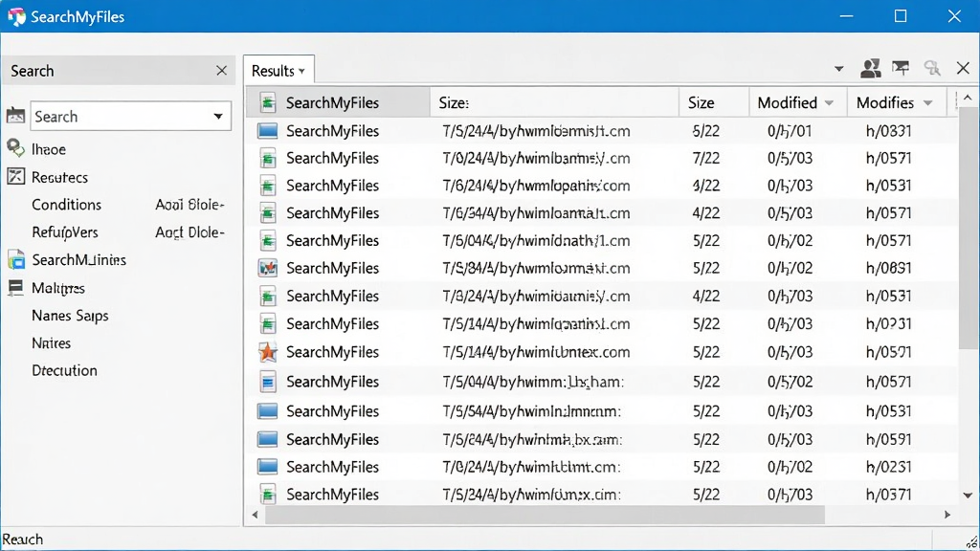Click the modifies cell 'h/0831'
The width and height of the screenshot is (980, 551).
pyautogui.click(x=888, y=268)
